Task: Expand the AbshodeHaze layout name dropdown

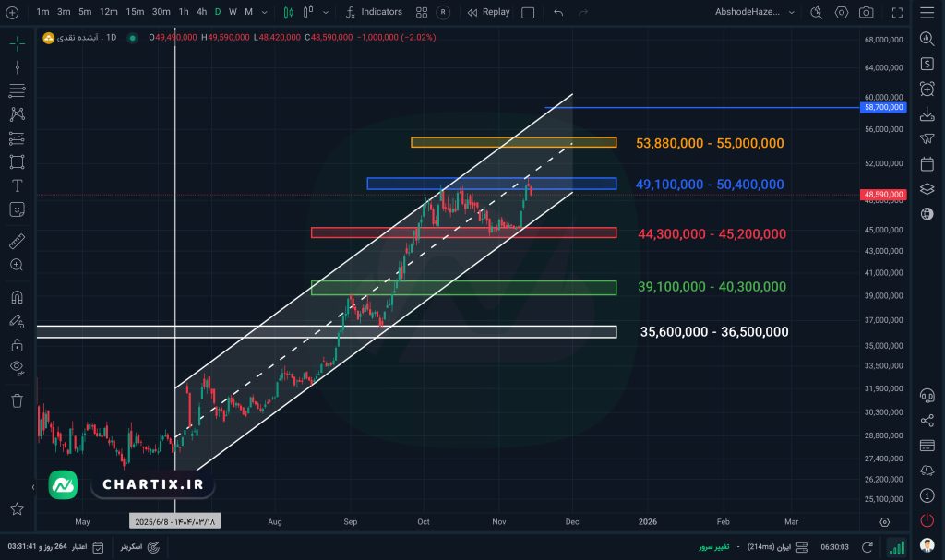Action: coord(793,12)
